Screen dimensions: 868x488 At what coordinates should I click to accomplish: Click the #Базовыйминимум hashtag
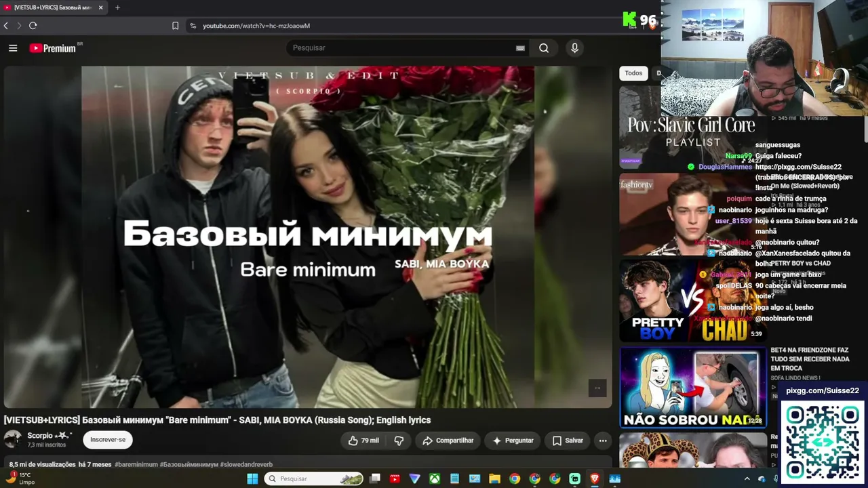coord(189,464)
